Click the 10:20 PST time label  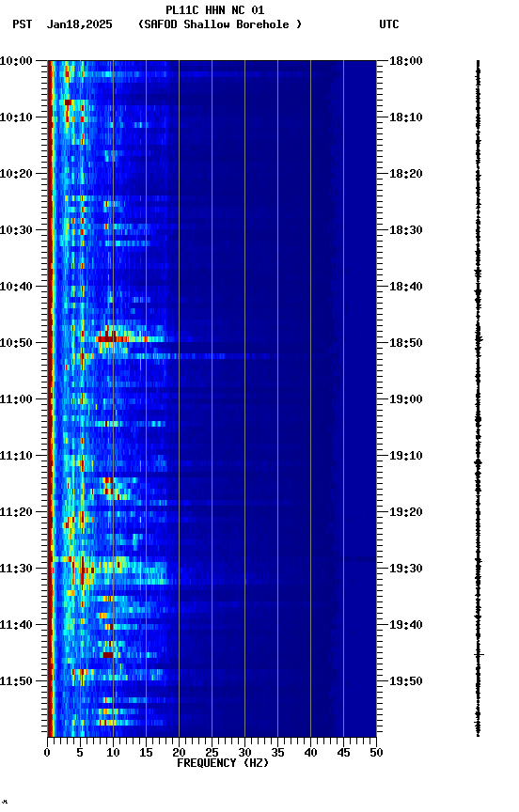16,174
